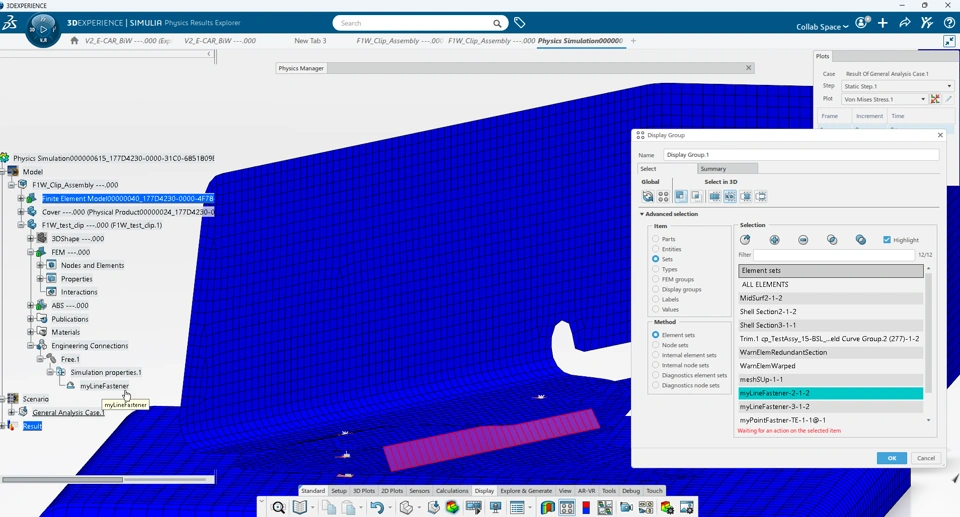Uncheck the Highlight checkbox
This screenshot has width=960, height=517.
887,240
